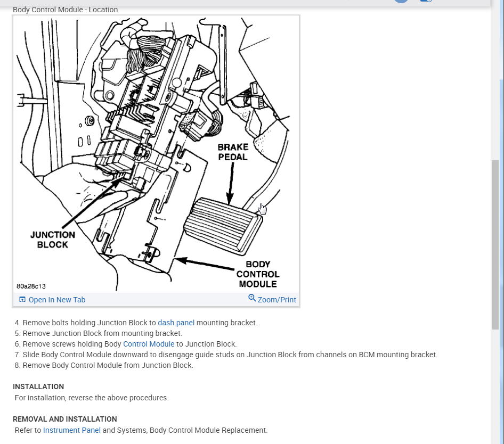This screenshot has width=504, height=444.
Task: Open the Instrument Panel hyperlink
Action: tap(72, 430)
